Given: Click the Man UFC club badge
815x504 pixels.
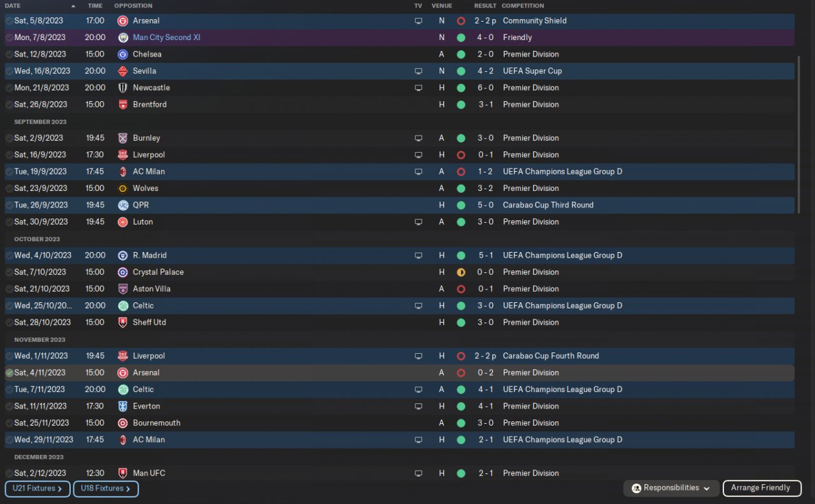Looking at the screenshot, I should 123,473.
